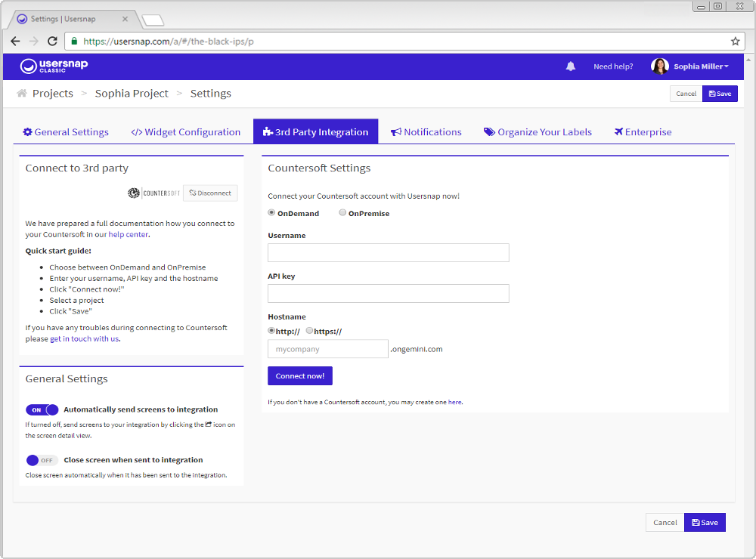Go back in browser history
The width and height of the screenshot is (756, 559).
tap(15, 42)
